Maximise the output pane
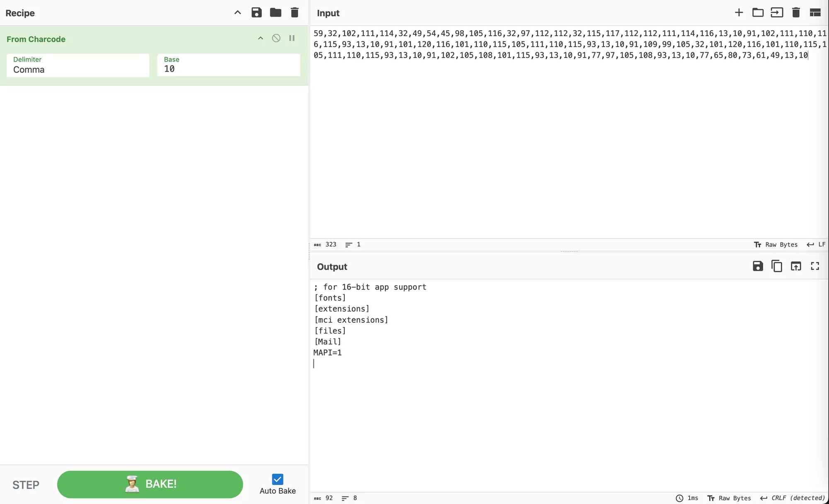The width and height of the screenshot is (829, 504). click(x=815, y=266)
